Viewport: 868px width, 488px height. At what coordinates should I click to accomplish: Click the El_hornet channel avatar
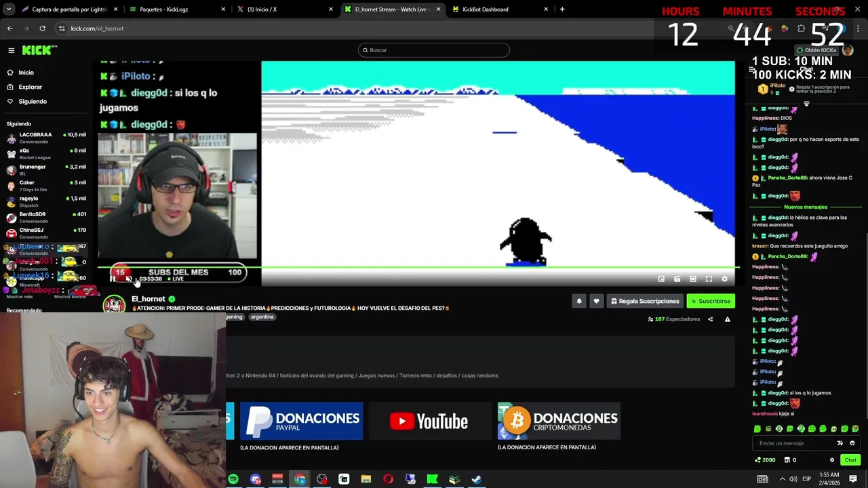point(114,305)
